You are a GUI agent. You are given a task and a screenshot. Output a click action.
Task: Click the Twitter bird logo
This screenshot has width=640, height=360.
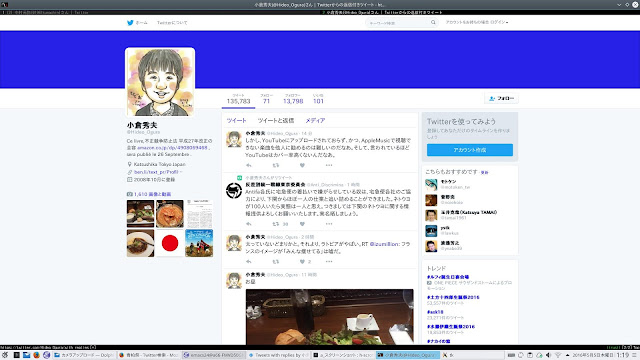point(130,23)
